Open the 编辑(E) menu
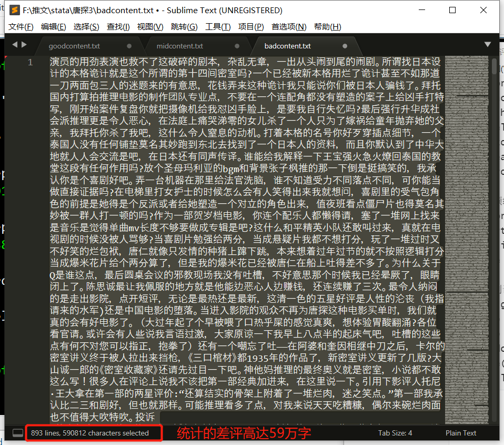The image size is (504, 445). [x=53, y=27]
